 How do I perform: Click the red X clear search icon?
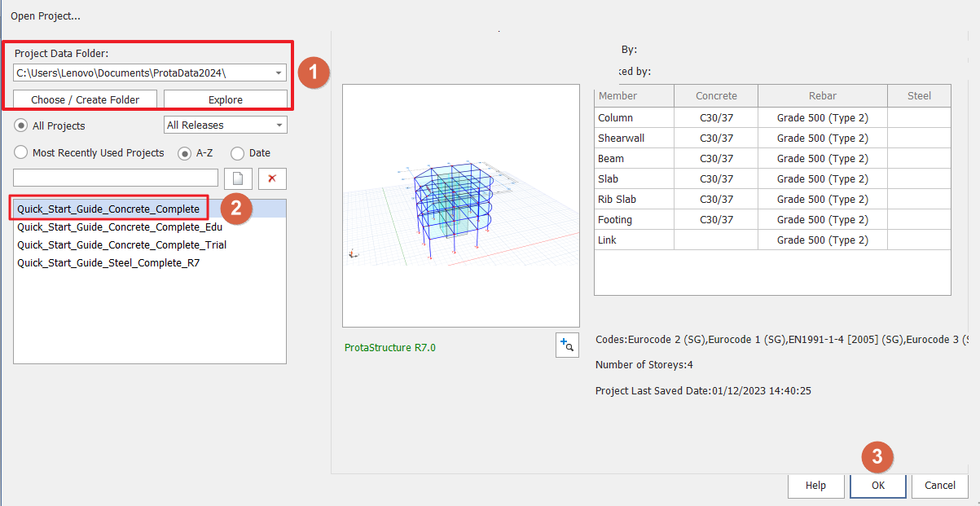pos(272,178)
